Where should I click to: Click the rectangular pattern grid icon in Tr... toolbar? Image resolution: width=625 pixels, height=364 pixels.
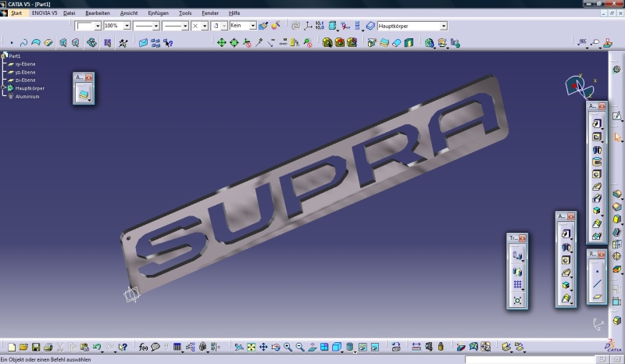(517, 284)
